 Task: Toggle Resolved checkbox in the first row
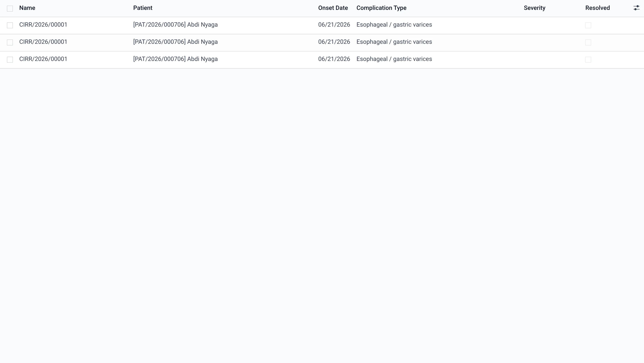(588, 25)
